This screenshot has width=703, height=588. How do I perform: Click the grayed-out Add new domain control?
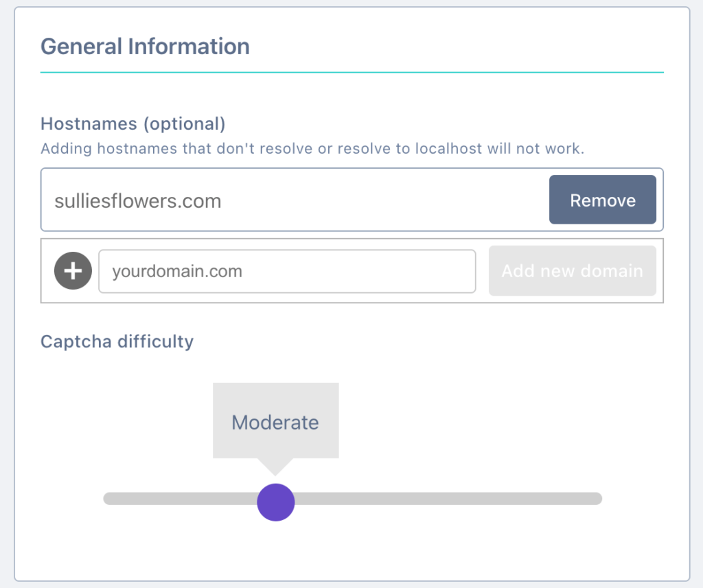coord(572,270)
